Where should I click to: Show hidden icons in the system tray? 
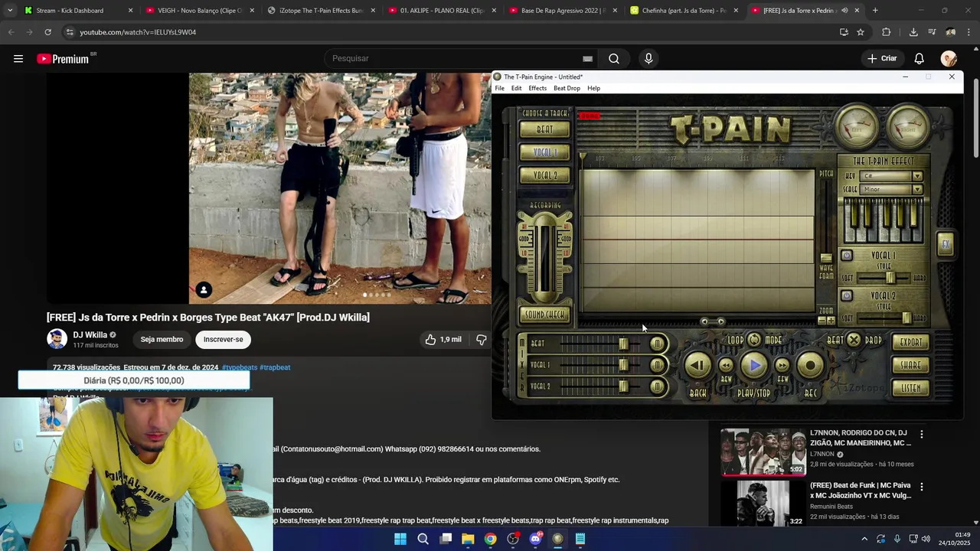point(864,539)
